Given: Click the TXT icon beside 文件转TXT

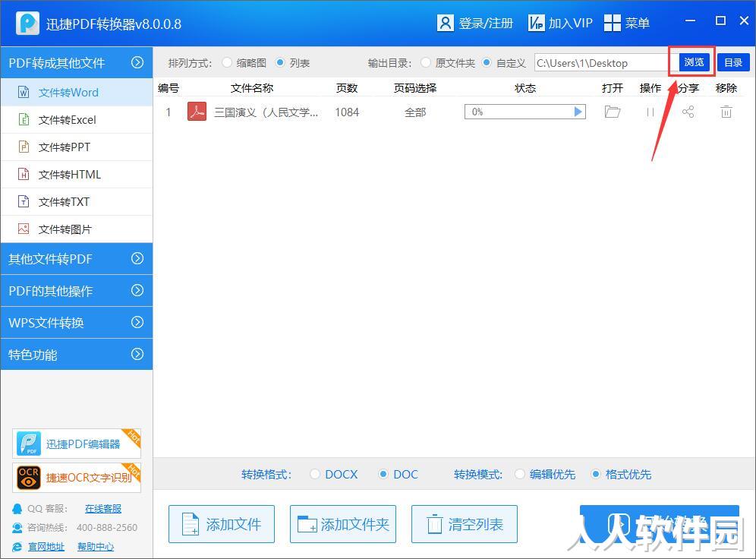Looking at the screenshot, I should 24,201.
